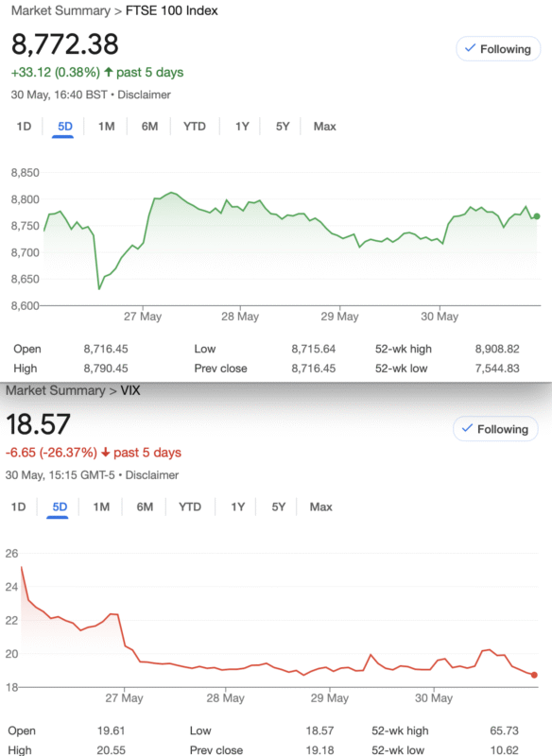Select the 1D tab on FTSE 100 chart

(24, 127)
